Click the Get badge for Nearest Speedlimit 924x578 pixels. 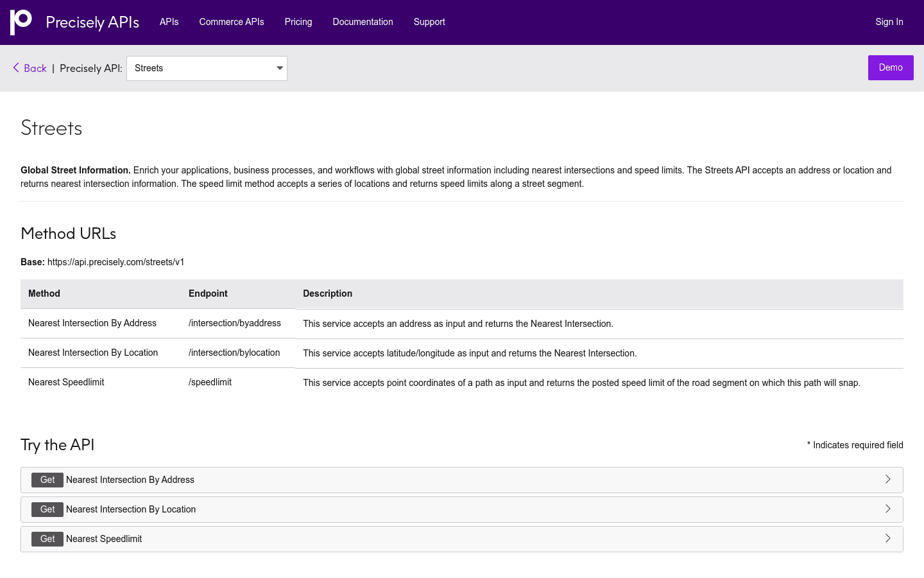pos(47,539)
